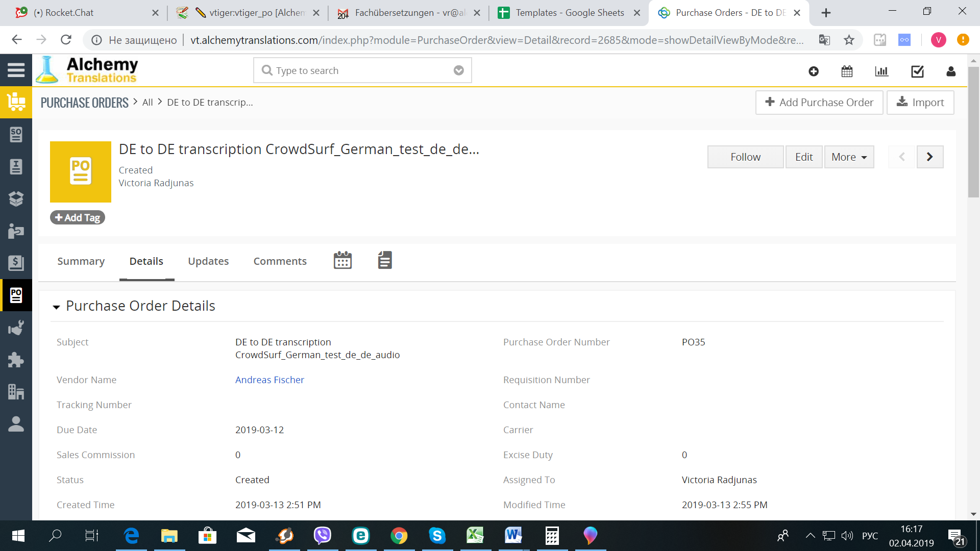Click the Quick Create plus icon
The height and width of the screenshot is (551, 980).
(x=814, y=71)
